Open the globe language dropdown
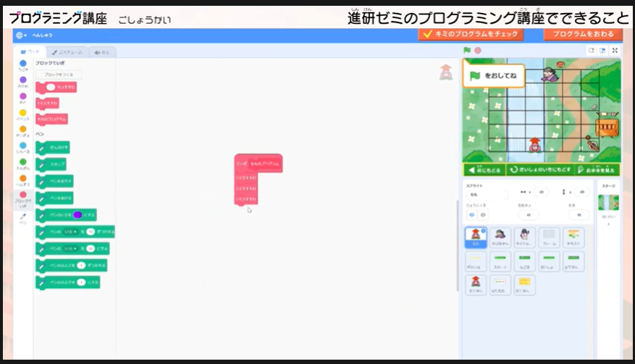The image size is (635, 364). (x=21, y=35)
